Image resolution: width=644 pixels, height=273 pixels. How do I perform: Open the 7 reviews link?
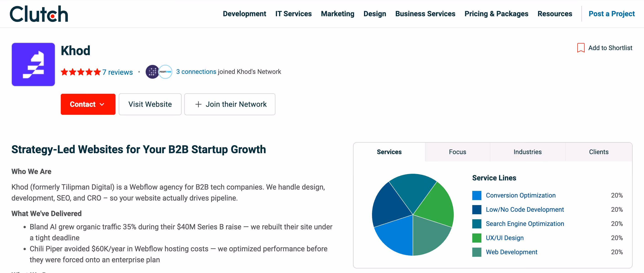click(x=118, y=72)
